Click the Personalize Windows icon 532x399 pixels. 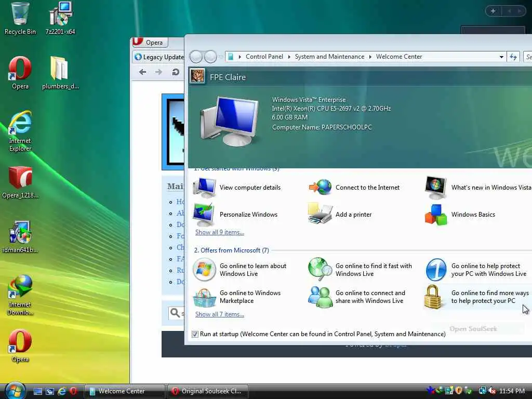pyautogui.click(x=204, y=215)
